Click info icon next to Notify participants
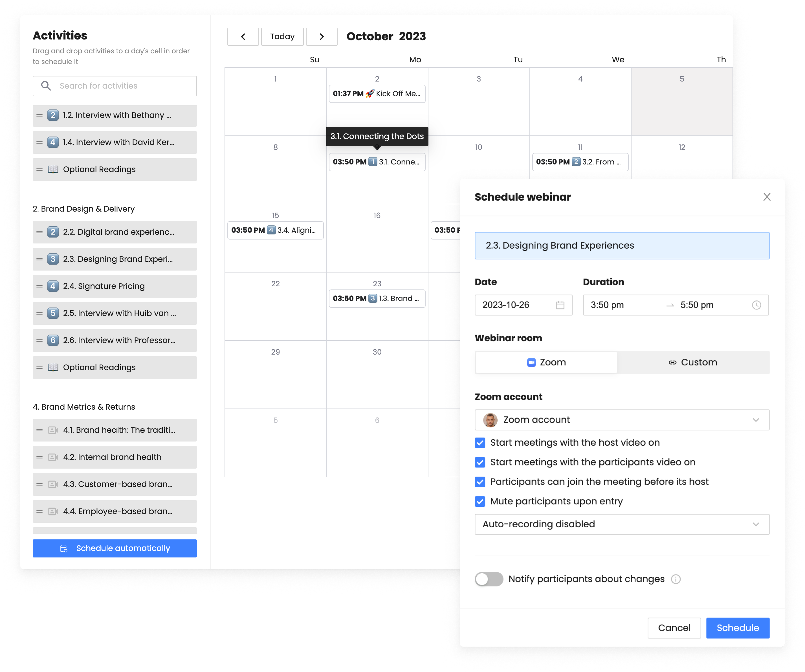 click(x=676, y=579)
